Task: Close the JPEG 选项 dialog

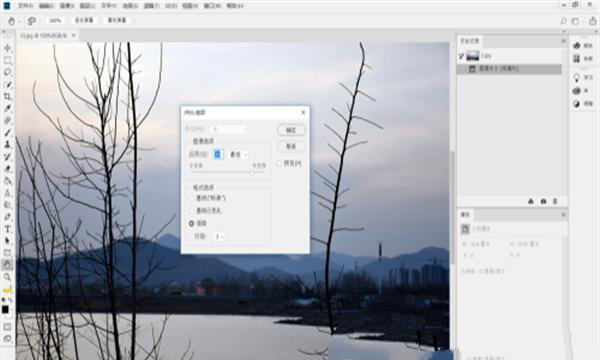Action: point(303,112)
